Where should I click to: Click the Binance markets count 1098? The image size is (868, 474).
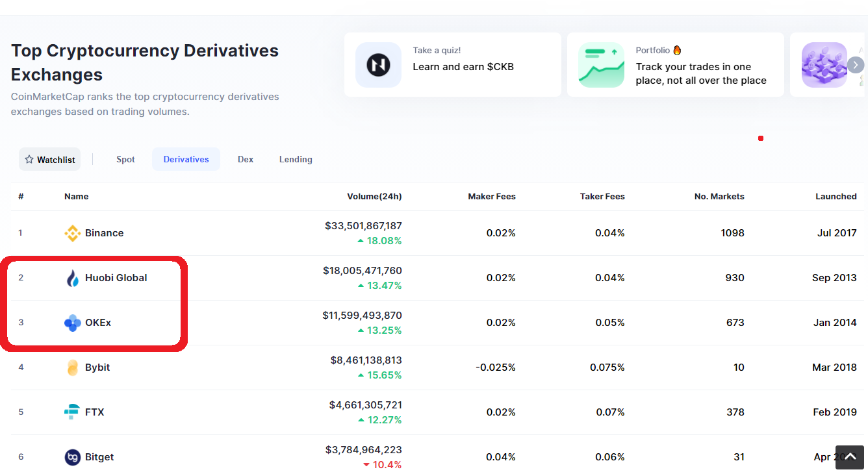(x=732, y=233)
